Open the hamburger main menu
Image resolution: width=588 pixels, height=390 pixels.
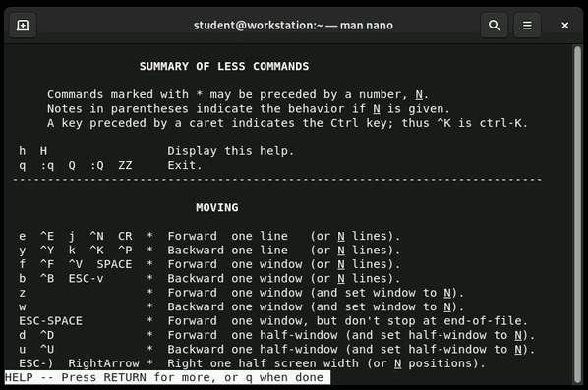(527, 26)
